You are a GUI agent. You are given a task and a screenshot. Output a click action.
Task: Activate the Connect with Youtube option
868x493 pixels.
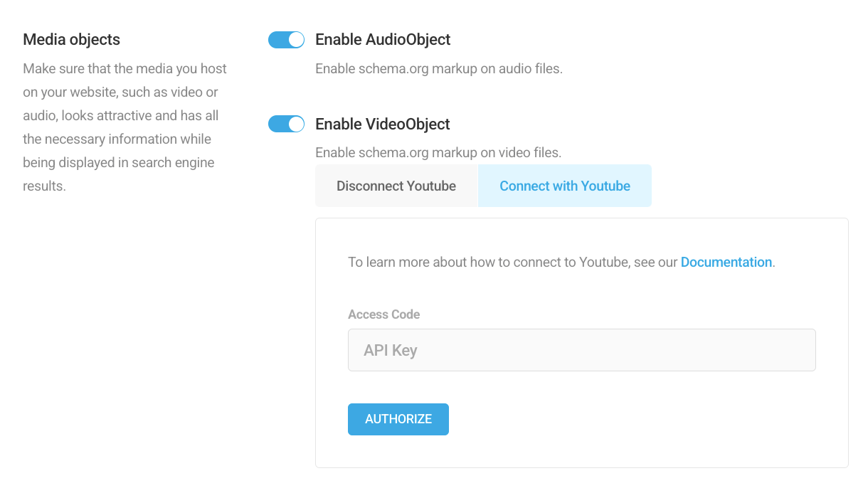coord(564,186)
